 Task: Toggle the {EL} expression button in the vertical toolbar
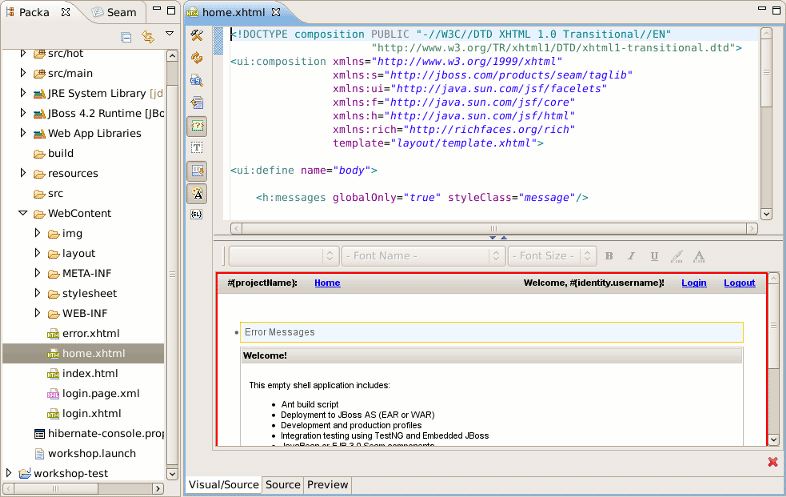click(197, 215)
